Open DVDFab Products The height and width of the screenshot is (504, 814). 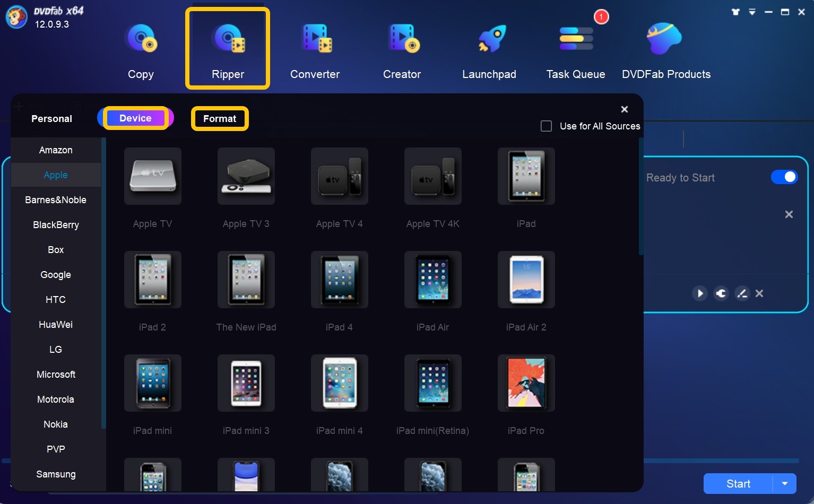tap(666, 51)
